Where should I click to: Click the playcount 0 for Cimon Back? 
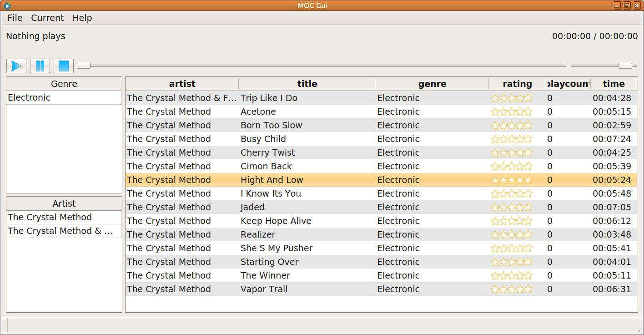coord(550,166)
